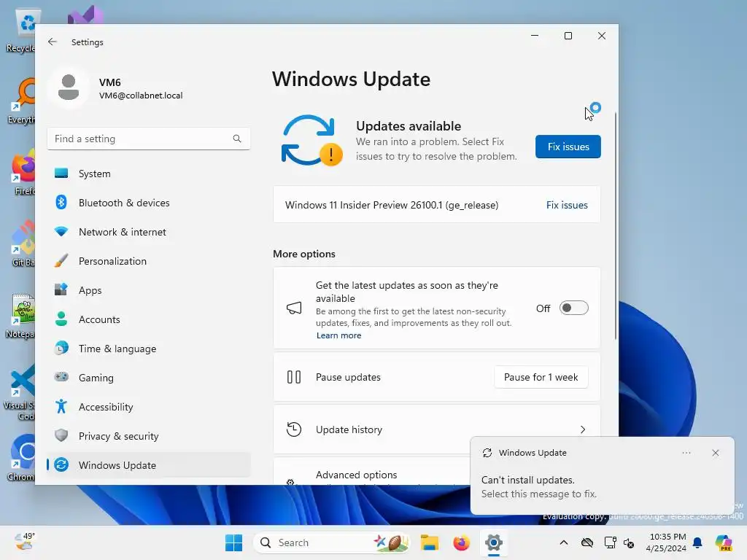Click Pause for 1 week button

(x=541, y=377)
